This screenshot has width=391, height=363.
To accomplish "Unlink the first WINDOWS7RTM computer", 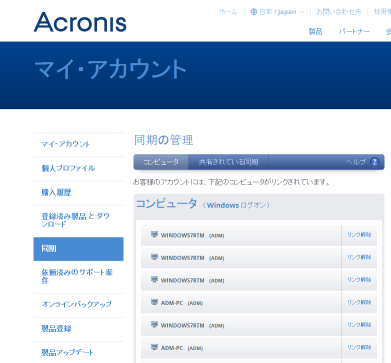I will click(x=359, y=235).
